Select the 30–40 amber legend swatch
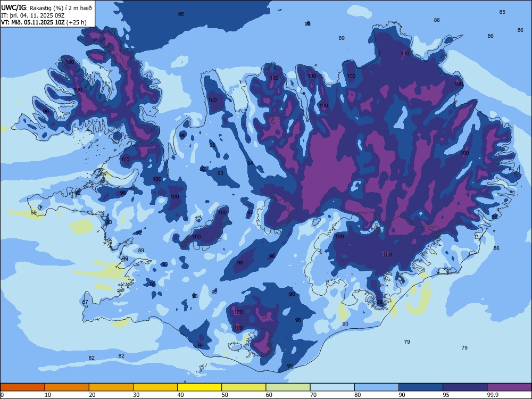Image resolution: width=532 pixels, height=399 pixels. 155,387
